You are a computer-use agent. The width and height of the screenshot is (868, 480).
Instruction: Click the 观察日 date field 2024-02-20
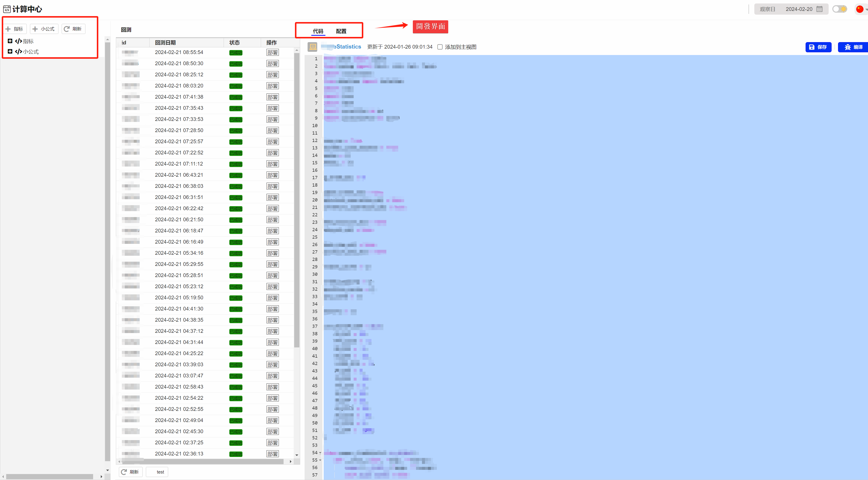[x=799, y=9]
